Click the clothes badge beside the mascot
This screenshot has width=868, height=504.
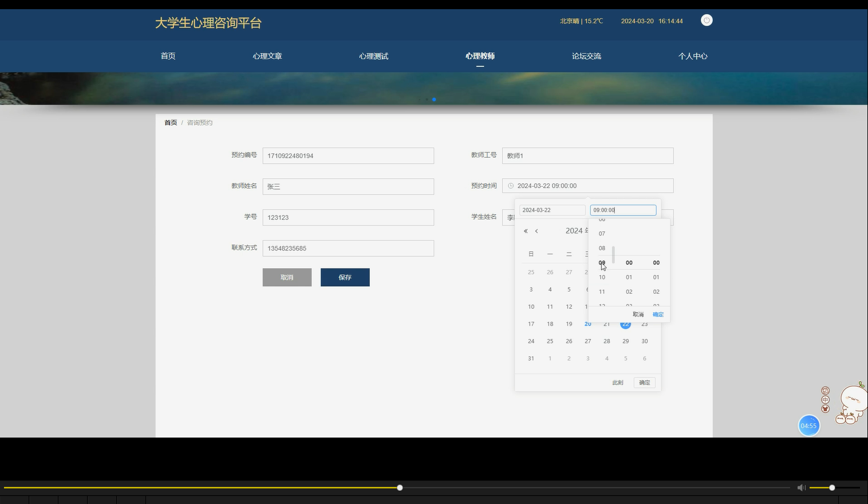pos(824,408)
